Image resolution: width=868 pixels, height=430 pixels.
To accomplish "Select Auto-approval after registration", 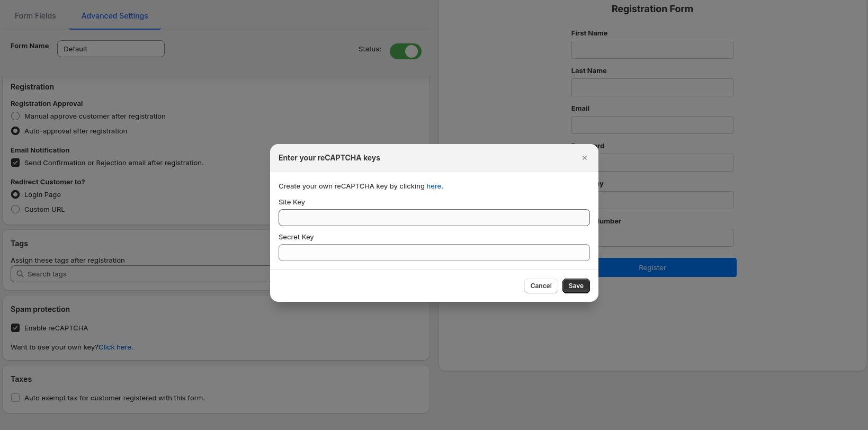I will (x=15, y=131).
